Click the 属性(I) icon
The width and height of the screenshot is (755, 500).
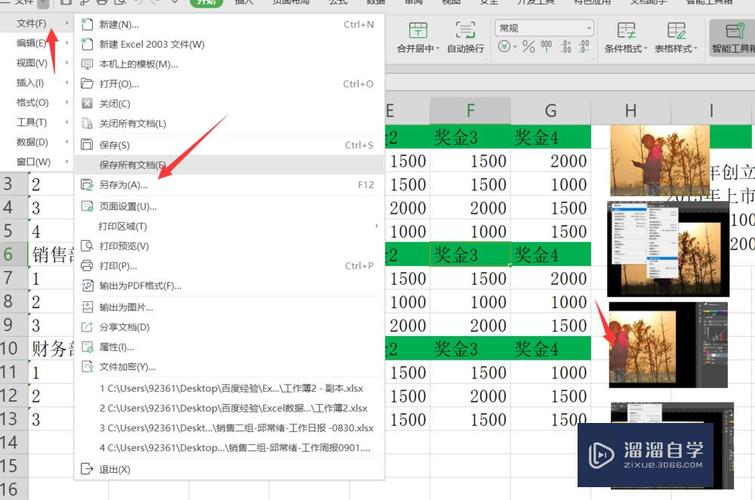[x=87, y=347]
